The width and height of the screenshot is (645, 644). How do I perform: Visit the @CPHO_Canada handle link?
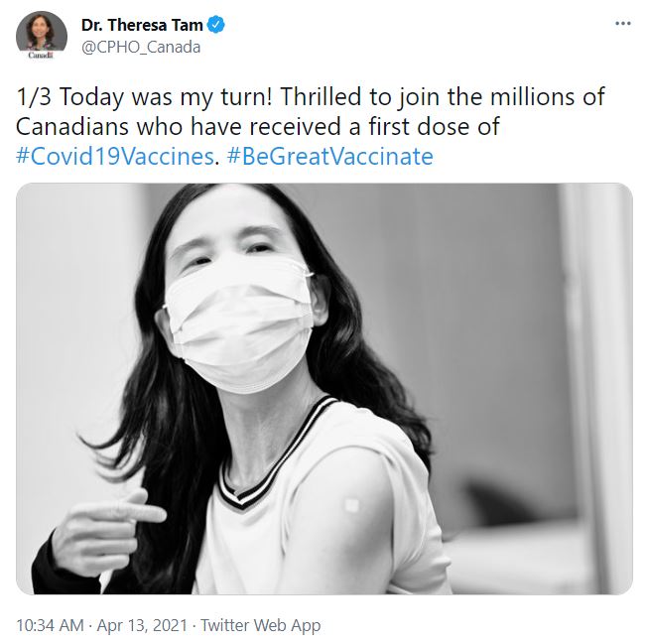click(x=141, y=48)
